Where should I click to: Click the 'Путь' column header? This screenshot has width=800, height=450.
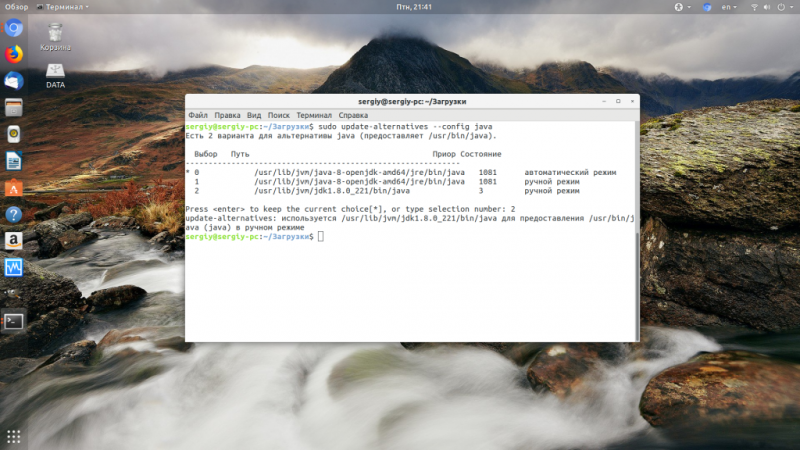point(240,154)
